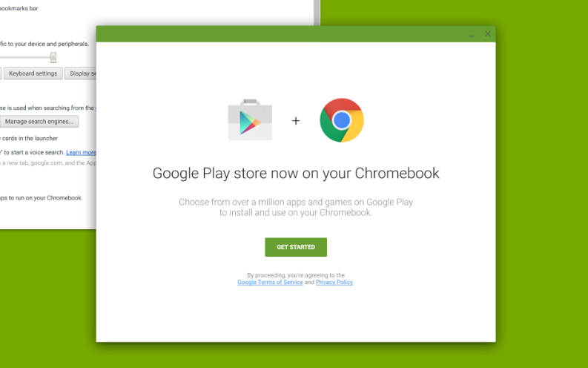Toggle the 'cards in the launcher' option label
Image resolution: width=588 pixels, height=368 pixels.
click(x=29, y=139)
